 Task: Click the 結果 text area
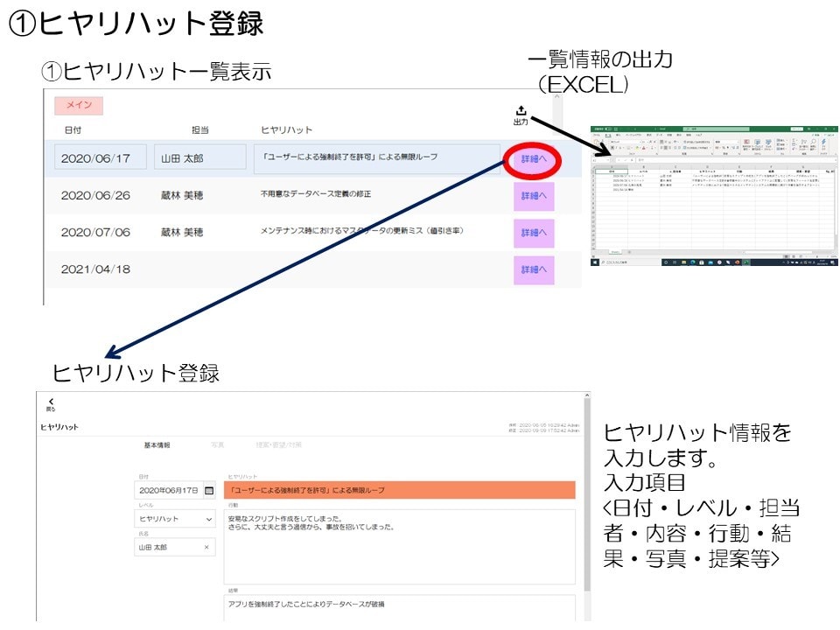point(399,608)
